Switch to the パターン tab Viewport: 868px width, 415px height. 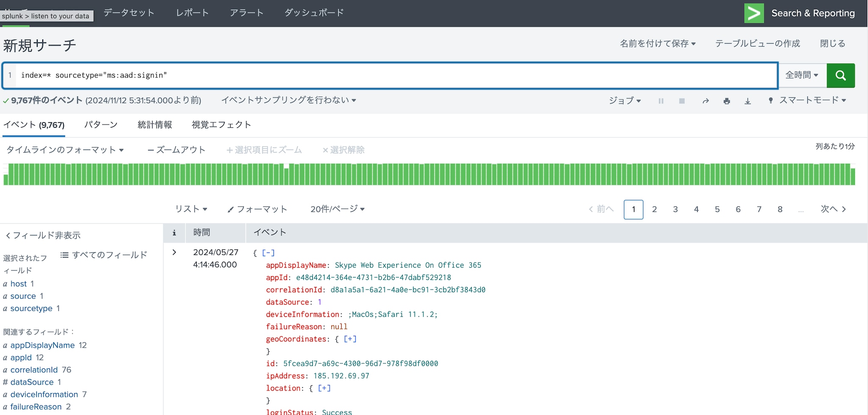tap(101, 125)
